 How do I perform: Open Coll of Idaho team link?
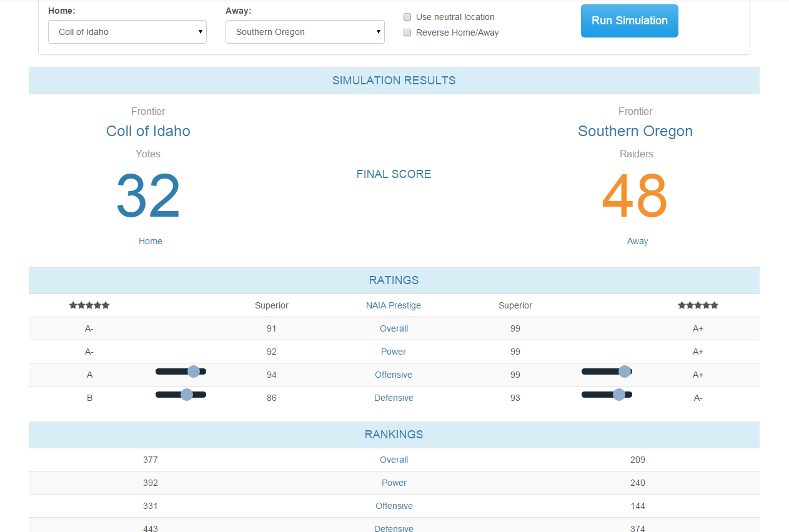click(x=148, y=131)
